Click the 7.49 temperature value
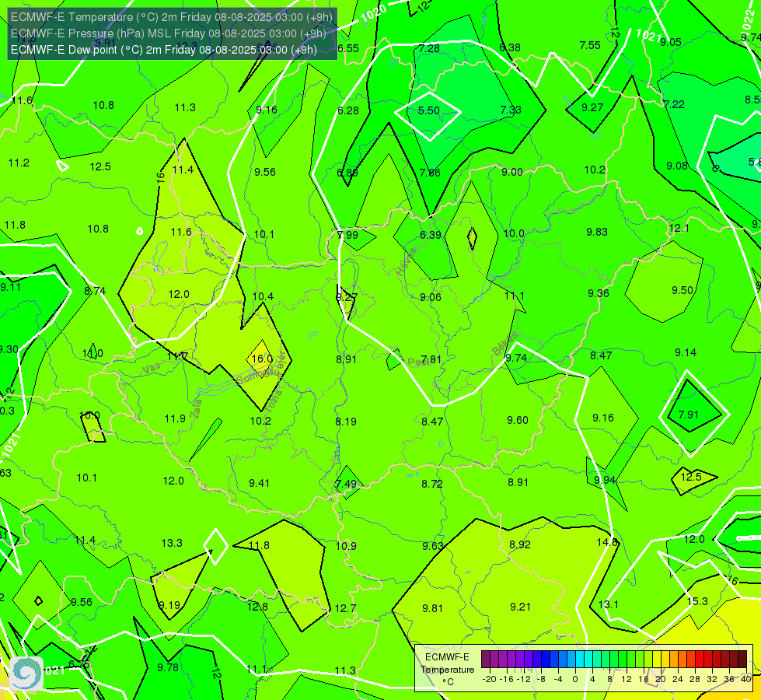Screen dimensions: 761x700 346,484
